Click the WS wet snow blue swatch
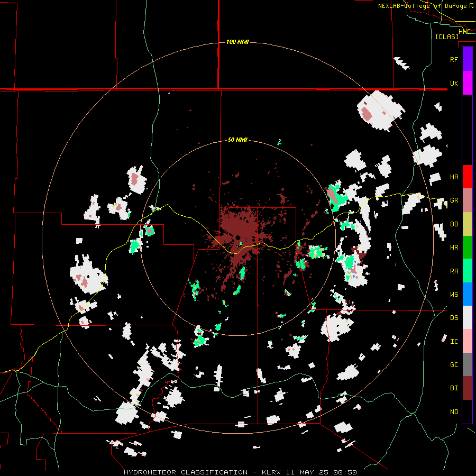 (x=467, y=294)
